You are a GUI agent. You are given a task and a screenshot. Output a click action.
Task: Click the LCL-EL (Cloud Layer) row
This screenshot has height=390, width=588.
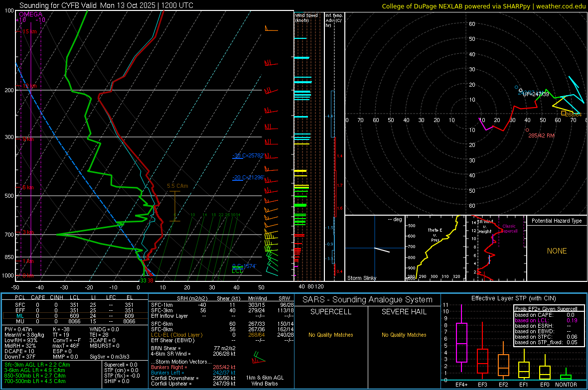point(222,335)
